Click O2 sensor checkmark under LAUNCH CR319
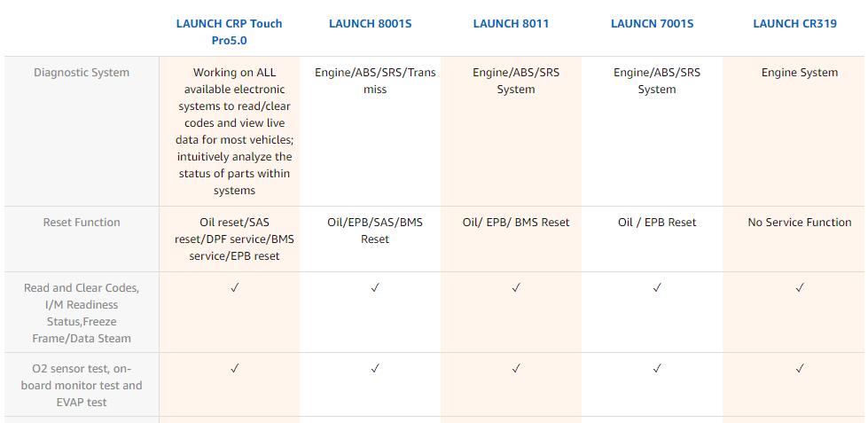This screenshot has height=423, width=868. [x=800, y=368]
